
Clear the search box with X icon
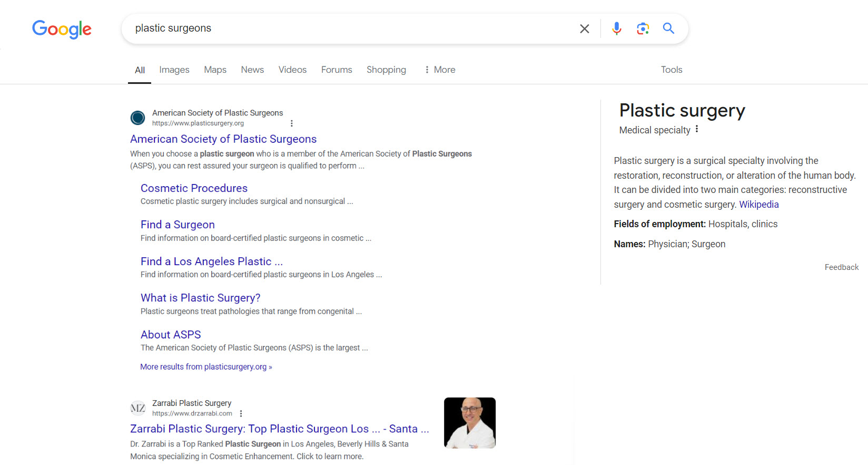[x=585, y=28]
